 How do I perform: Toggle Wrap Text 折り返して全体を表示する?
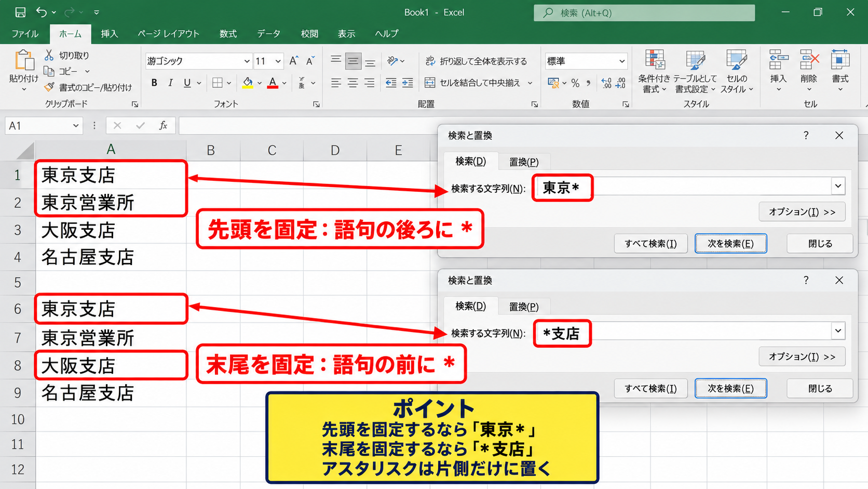tap(476, 61)
